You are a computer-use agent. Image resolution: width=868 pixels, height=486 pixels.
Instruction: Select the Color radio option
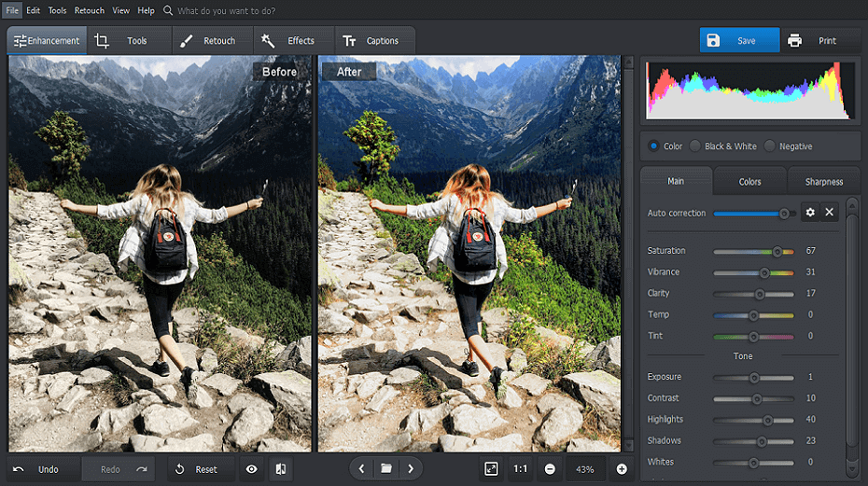[x=653, y=146]
